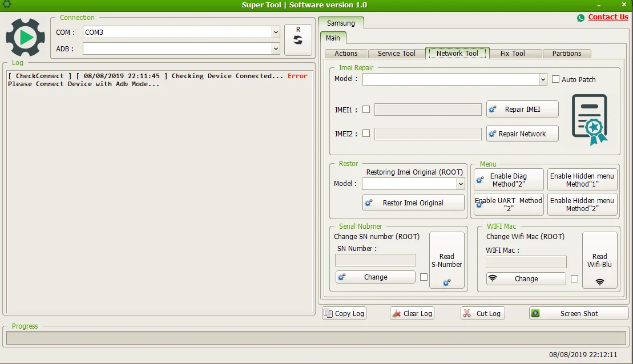This screenshot has height=364, width=633.
Task: Expand the Restor Model dropdown
Action: pos(461,184)
